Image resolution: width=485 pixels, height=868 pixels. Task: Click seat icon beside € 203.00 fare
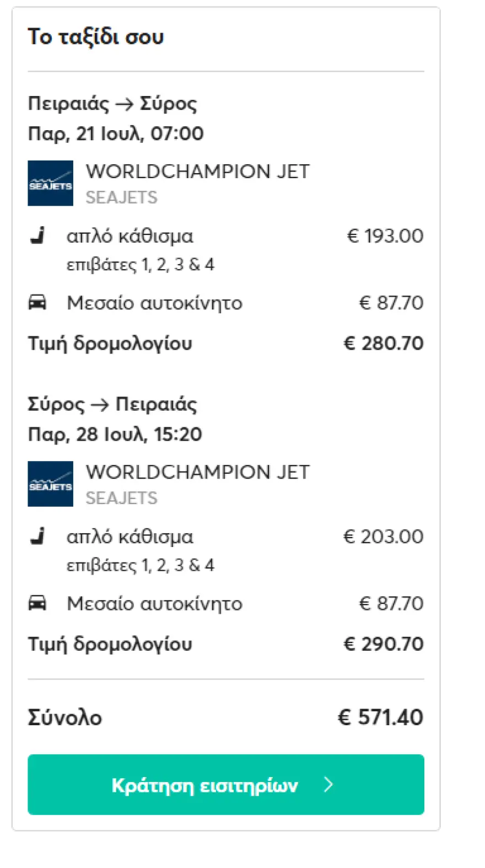point(37,536)
